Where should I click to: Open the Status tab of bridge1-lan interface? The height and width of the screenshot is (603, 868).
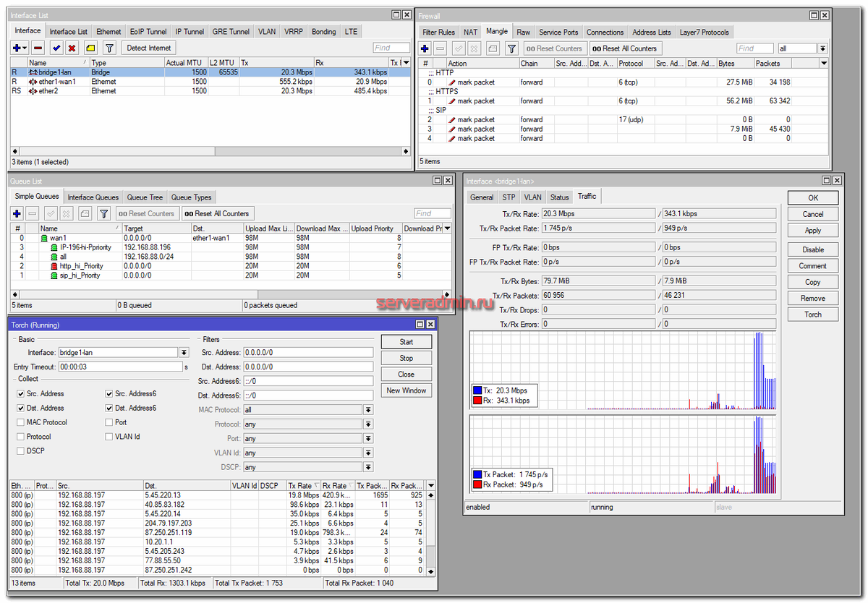559,197
